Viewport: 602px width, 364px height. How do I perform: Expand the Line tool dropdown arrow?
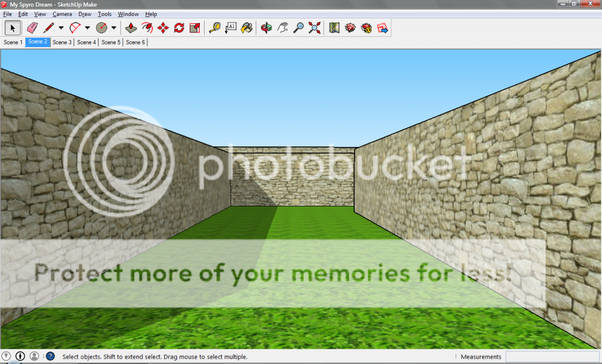click(x=61, y=28)
